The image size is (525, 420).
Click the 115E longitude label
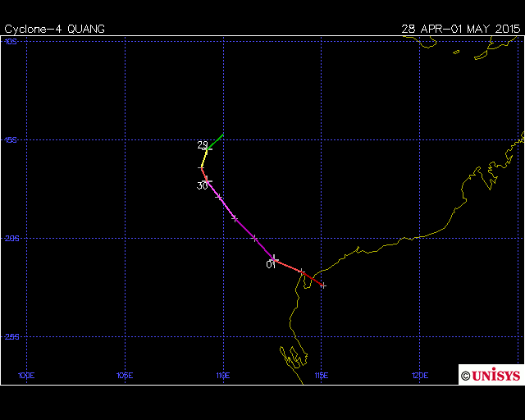point(321,376)
